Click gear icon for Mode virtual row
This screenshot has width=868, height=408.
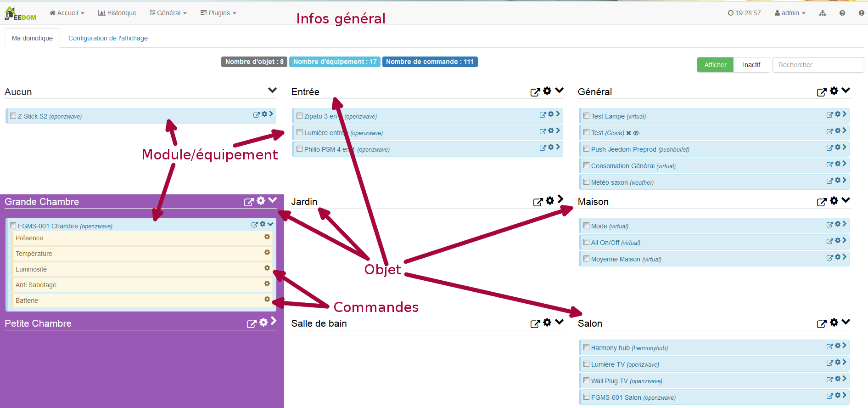pos(838,224)
